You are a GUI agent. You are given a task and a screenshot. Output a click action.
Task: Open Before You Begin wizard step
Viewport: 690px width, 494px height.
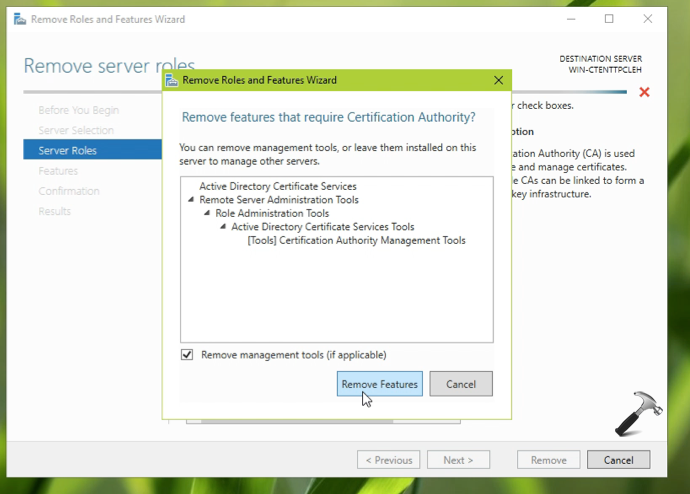point(78,110)
